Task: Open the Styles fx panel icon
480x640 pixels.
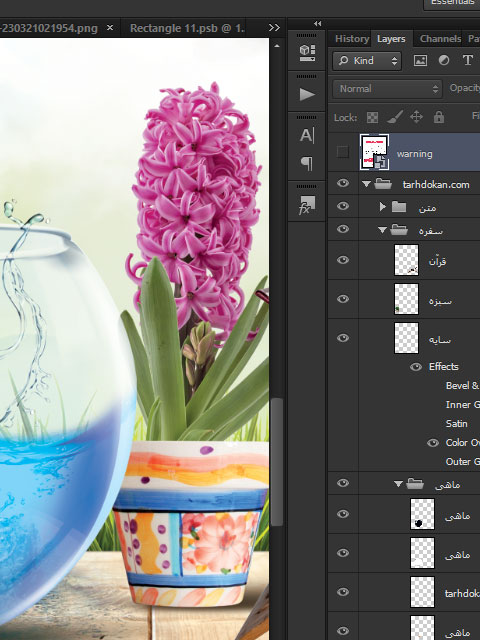Action: point(307,205)
